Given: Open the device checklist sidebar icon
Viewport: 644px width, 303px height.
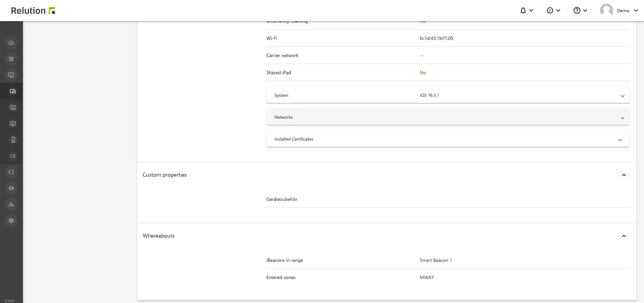Looking at the screenshot, I should 13,140.
